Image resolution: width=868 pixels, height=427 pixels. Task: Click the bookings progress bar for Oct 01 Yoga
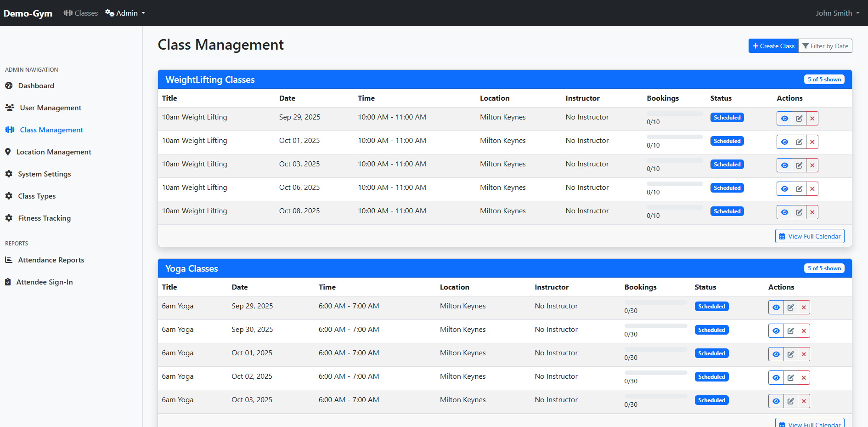(x=655, y=349)
